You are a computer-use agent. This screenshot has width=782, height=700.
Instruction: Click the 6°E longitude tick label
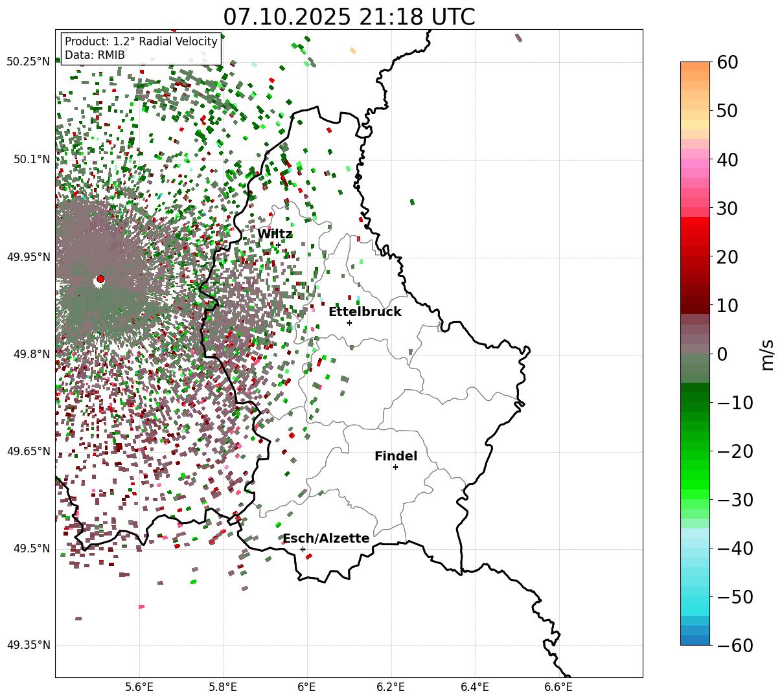click(x=307, y=687)
